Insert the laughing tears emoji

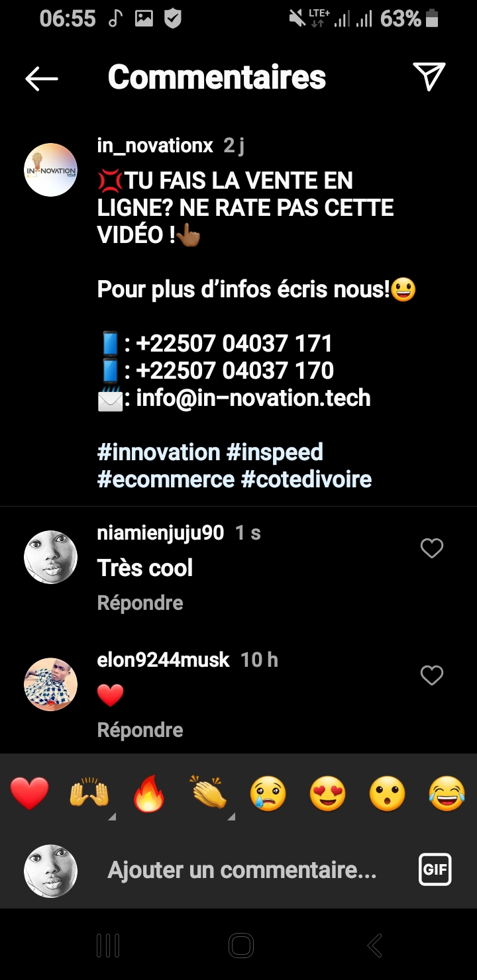pos(447,793)
